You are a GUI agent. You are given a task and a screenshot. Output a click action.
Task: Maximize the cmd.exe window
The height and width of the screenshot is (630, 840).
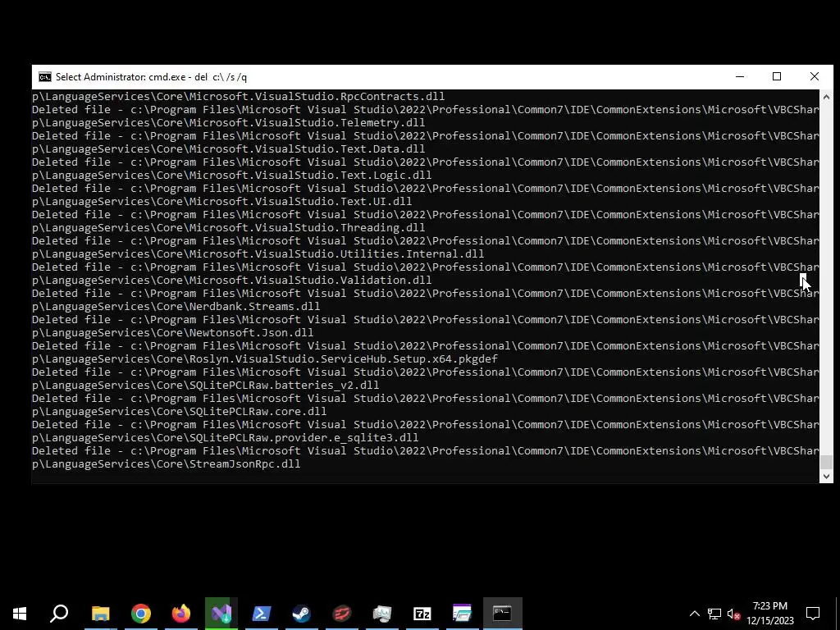point(777,76)
